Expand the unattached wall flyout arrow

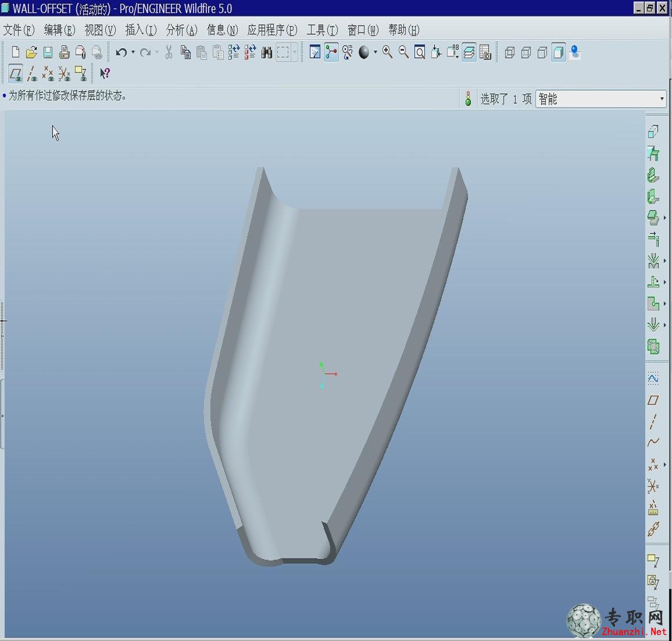coord(664,218)
